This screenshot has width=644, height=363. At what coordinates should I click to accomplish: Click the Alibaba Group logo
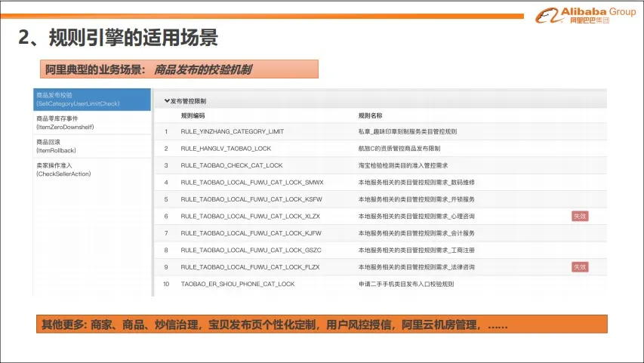click(x=585, y=15)
